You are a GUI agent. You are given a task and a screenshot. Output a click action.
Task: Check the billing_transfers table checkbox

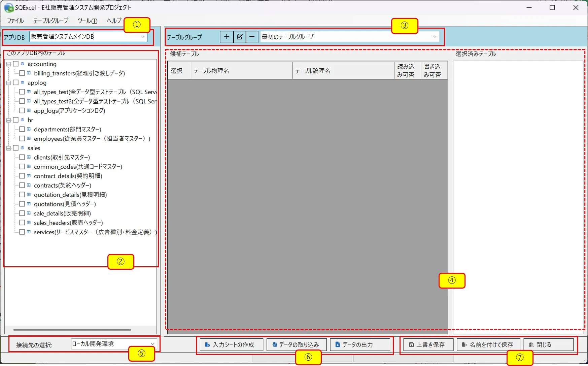22,73
